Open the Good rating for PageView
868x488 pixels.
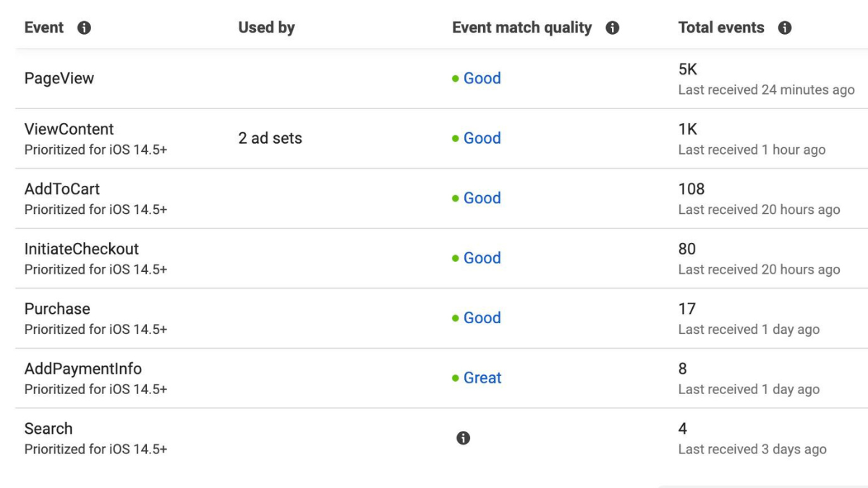[x=482, y=78]
